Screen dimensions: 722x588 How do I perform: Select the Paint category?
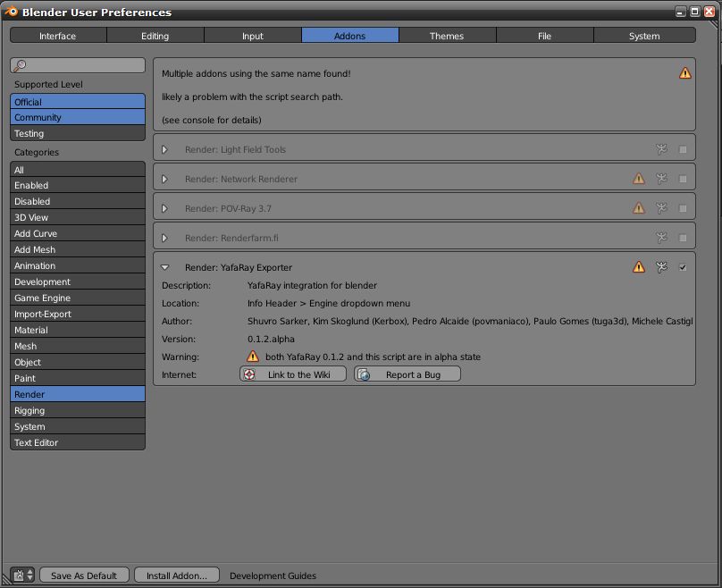[78, 379]
